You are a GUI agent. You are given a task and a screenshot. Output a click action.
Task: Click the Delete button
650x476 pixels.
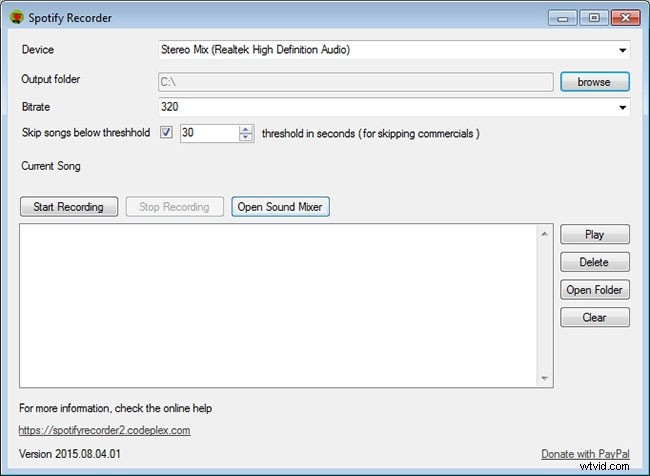pos(595,262)
